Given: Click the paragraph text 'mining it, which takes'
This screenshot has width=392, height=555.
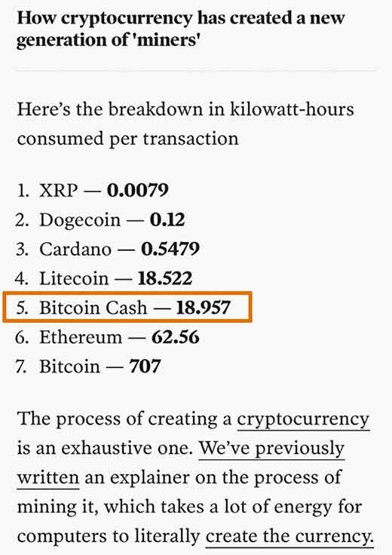Looking at the screenshot, I should pos(110,507).
